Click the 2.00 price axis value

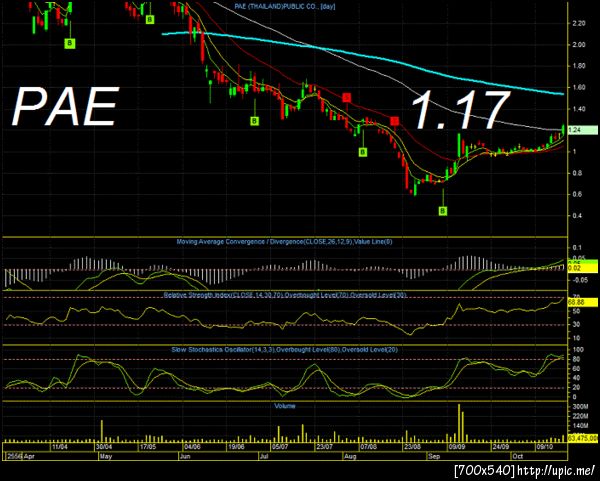point(579,45)
